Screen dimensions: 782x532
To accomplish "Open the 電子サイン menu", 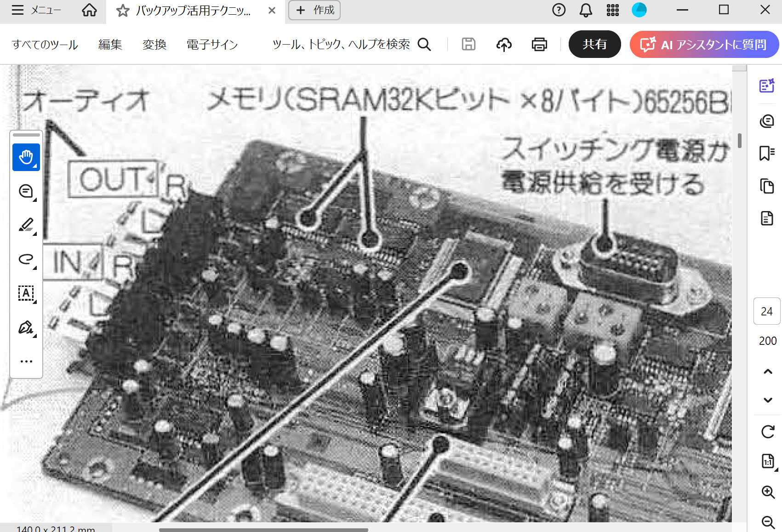I will coord(212,45).
